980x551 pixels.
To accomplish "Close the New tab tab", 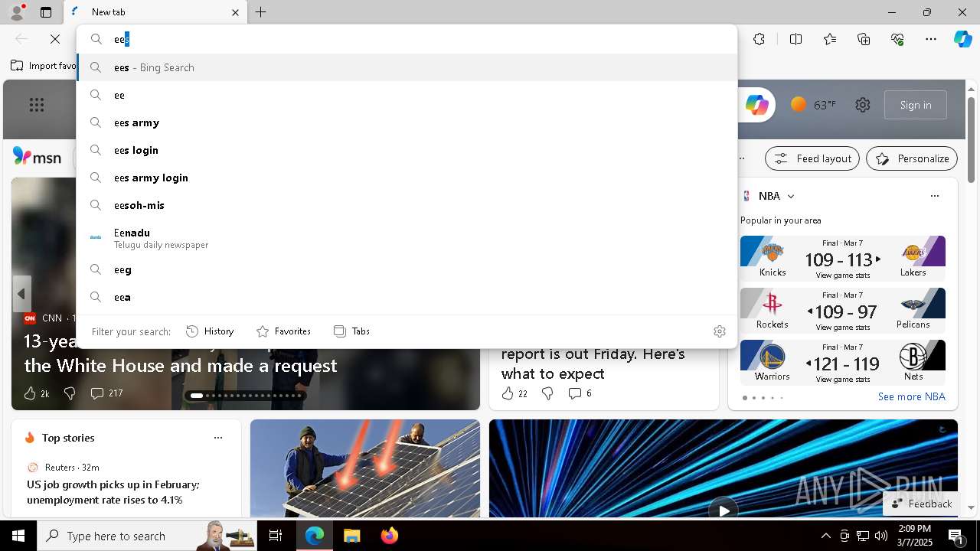I will [235, 12].
